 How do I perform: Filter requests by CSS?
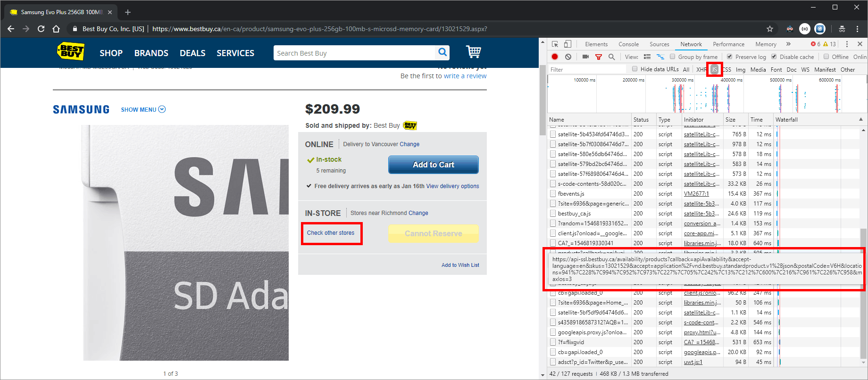coord(726,69)
